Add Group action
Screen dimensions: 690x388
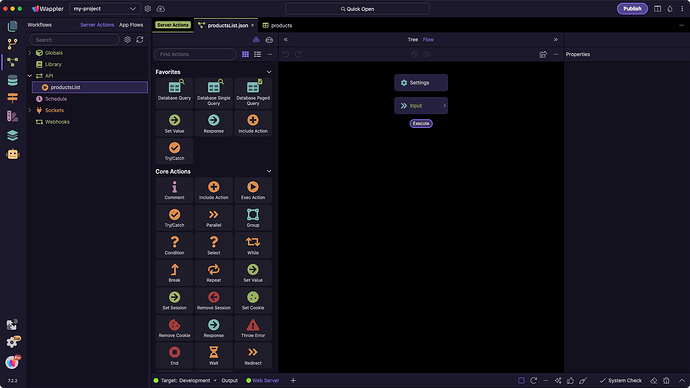point(253,218)
